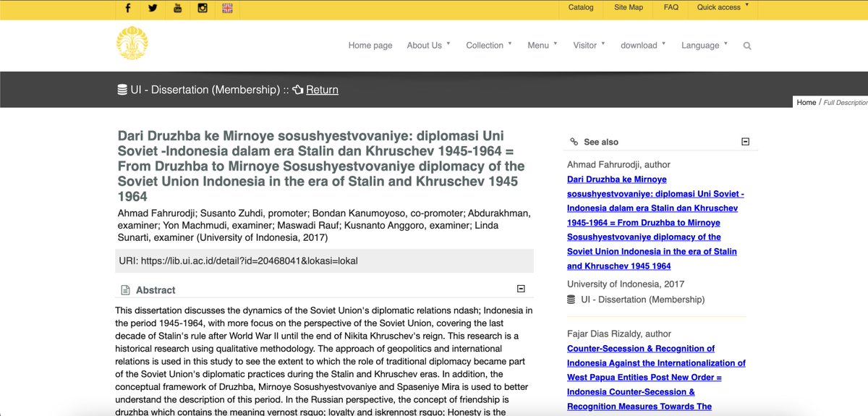Open the Counter-Secession & Recognition link
This screenshot has width=868, height=416.
pos(656,378)
